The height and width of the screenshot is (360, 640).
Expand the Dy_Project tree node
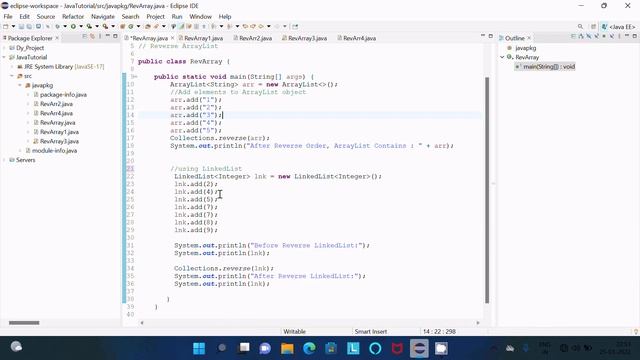pyautogui.click(x=4, y=48)
